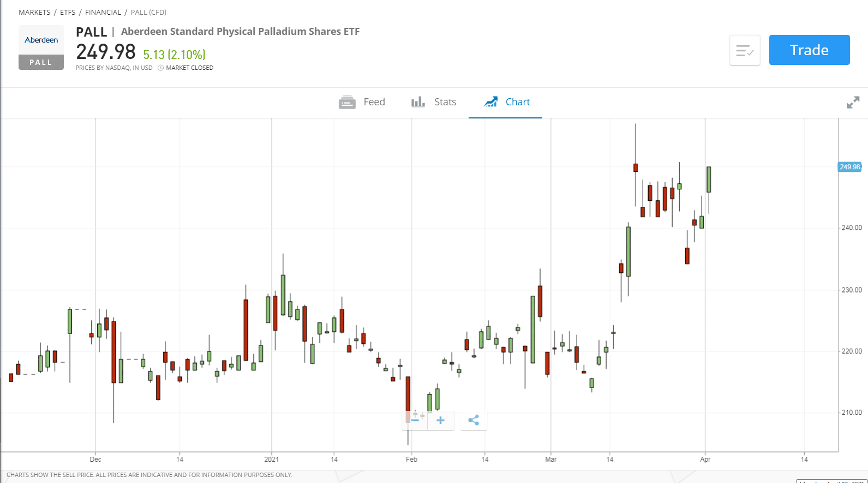Viewport: 868px width, 483px height.
Task: Click the 210.00 y-axis label
Action: click(x=852, y=413)
